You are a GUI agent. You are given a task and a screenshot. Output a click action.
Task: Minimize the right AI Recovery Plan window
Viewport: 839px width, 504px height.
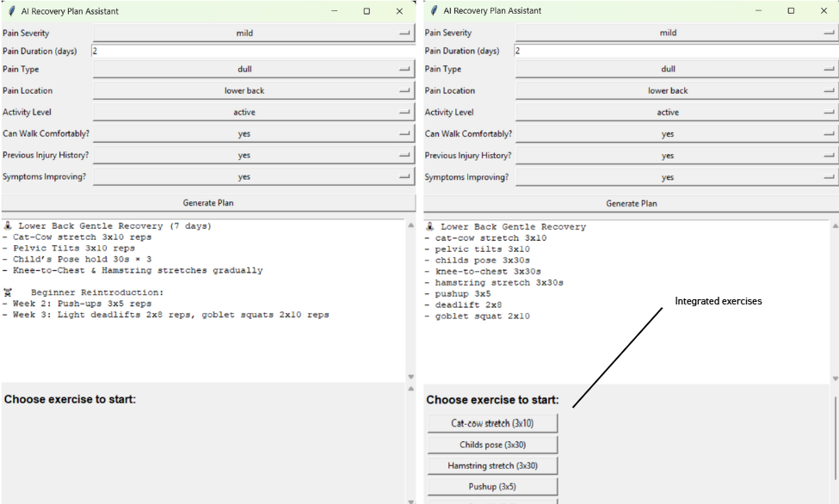(x=758, y=10)
